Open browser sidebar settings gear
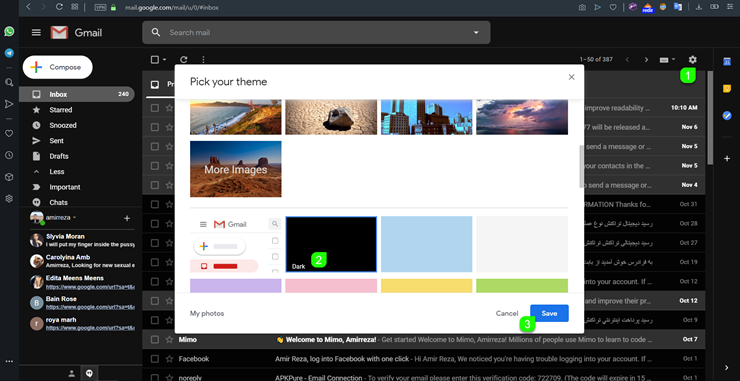The image size is (740, 381). (x=9, y=199)
